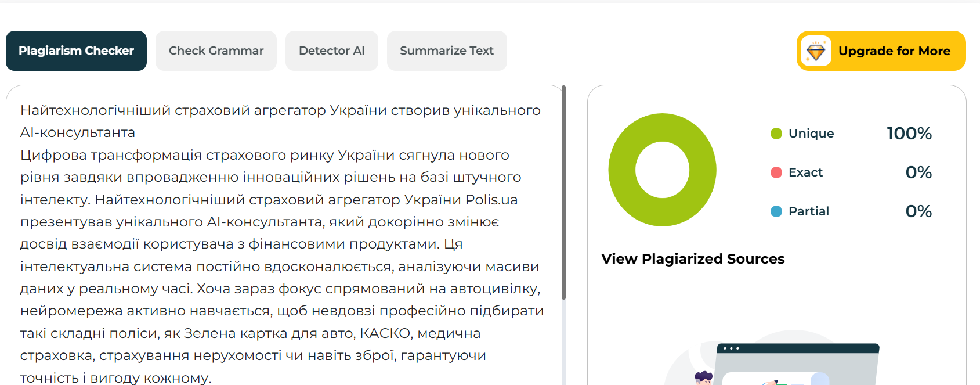980x385 pixels.
Task: Click the blue Partial legend dot
Action: tap(776, 211)
